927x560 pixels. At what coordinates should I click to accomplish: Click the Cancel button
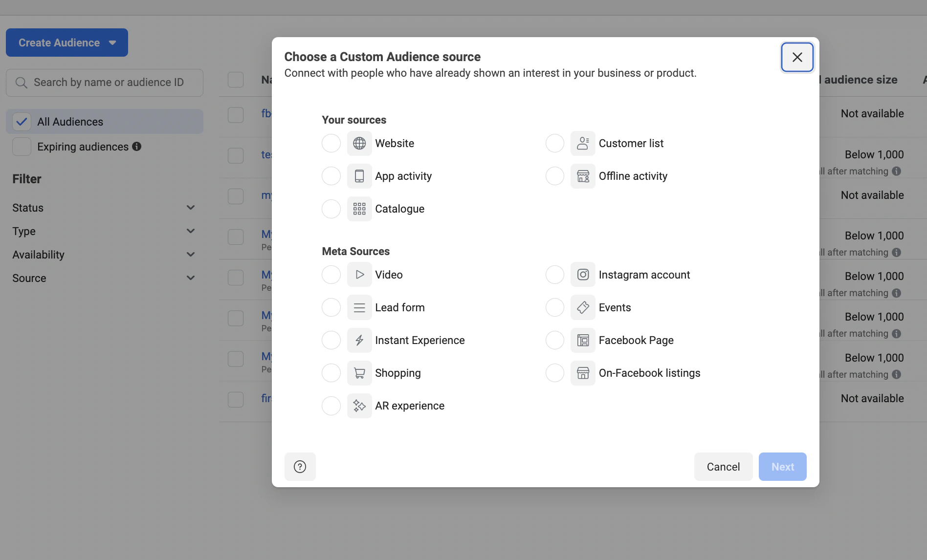[723, 467]
